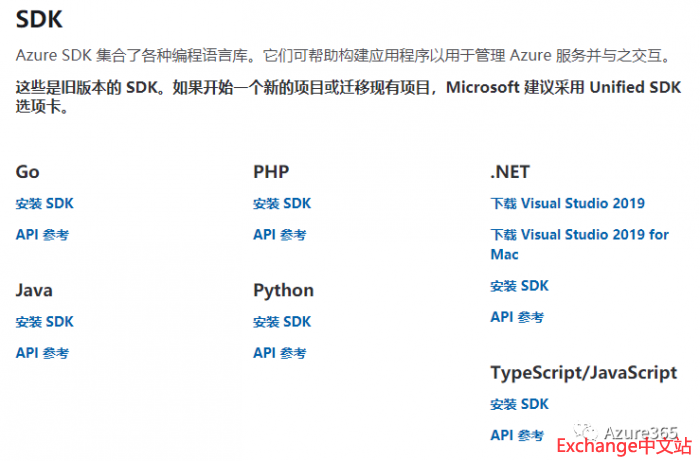
Task: Click the WeChat logo beside Azure365
Action: point(583,432)
